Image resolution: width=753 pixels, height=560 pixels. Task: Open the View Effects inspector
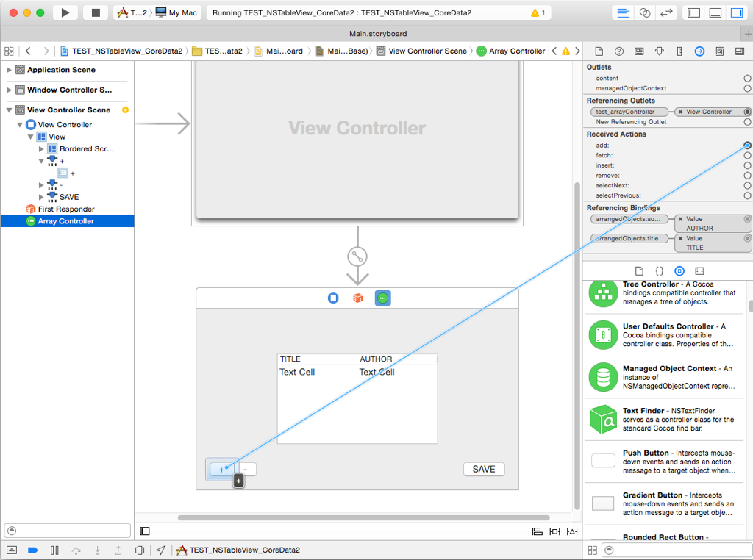coord(740,51)
